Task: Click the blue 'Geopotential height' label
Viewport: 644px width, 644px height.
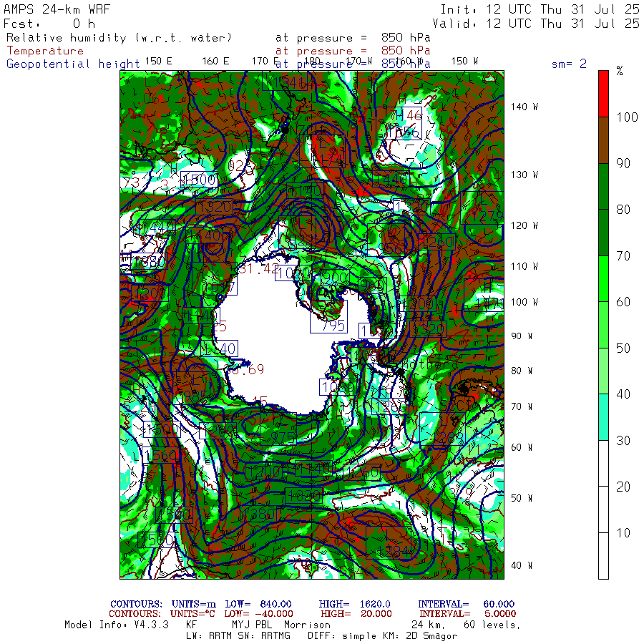Action: click(73, 64)
